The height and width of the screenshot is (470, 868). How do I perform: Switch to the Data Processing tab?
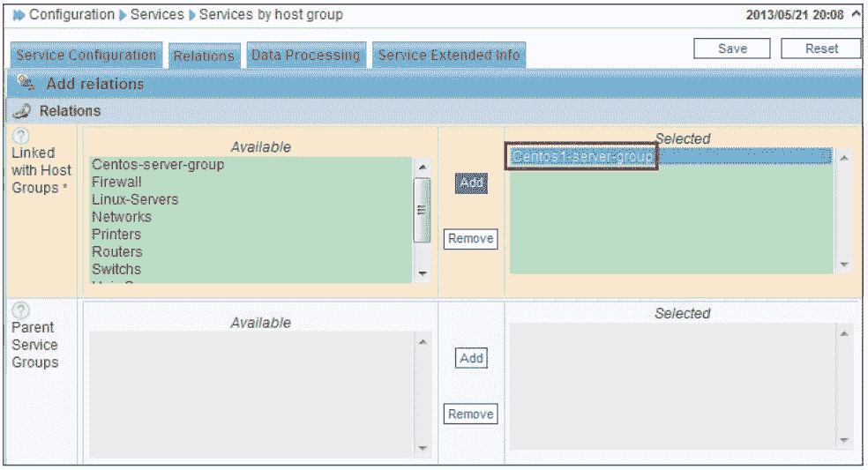[x=305, y=55]
